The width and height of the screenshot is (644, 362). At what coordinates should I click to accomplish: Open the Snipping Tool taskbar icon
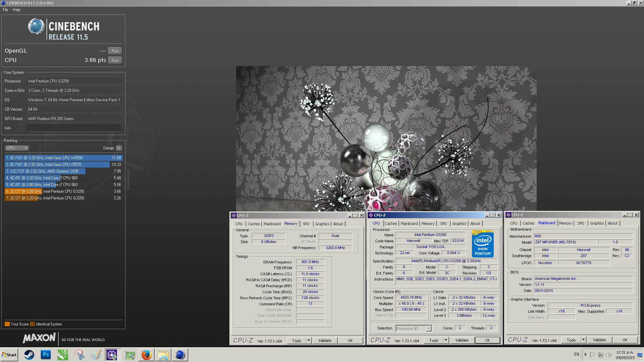[79, 355]
